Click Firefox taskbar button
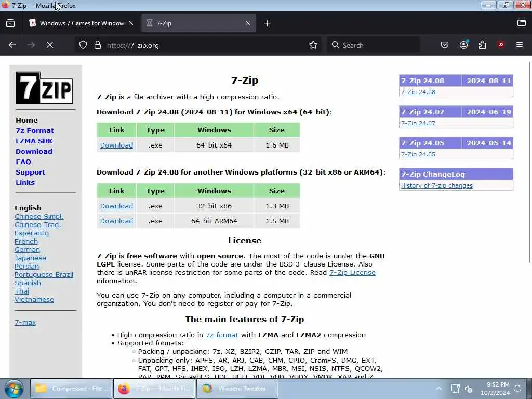 click(154, 389)
